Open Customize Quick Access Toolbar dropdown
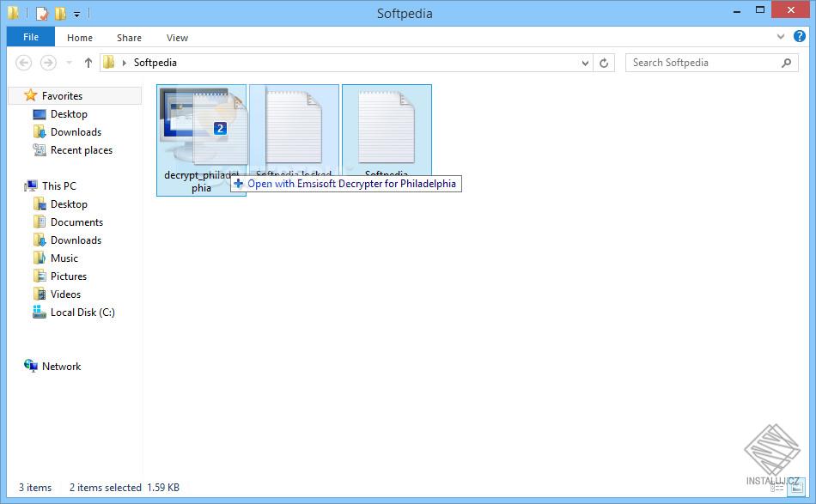This screenshot has width=816, height=504. [76, 14]
